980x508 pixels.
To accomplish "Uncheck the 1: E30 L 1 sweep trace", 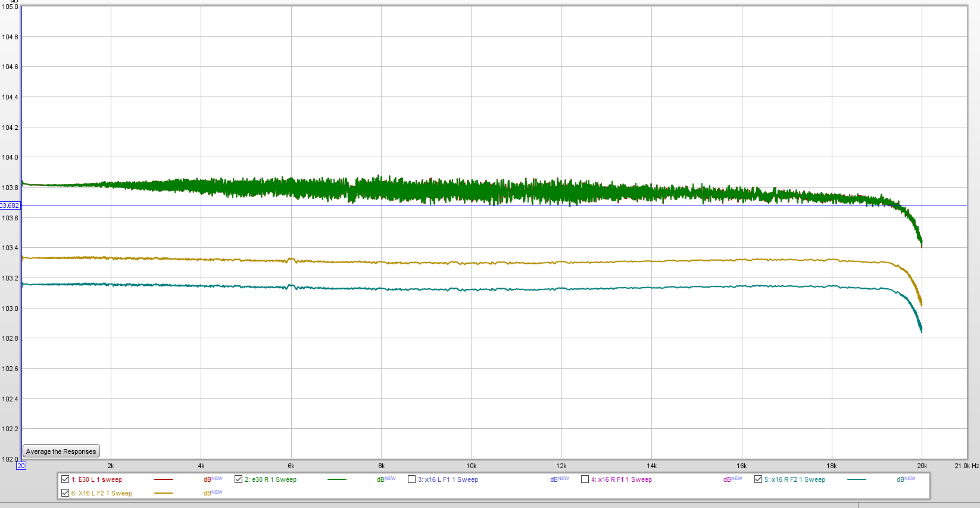I will [x=65, y=479].
